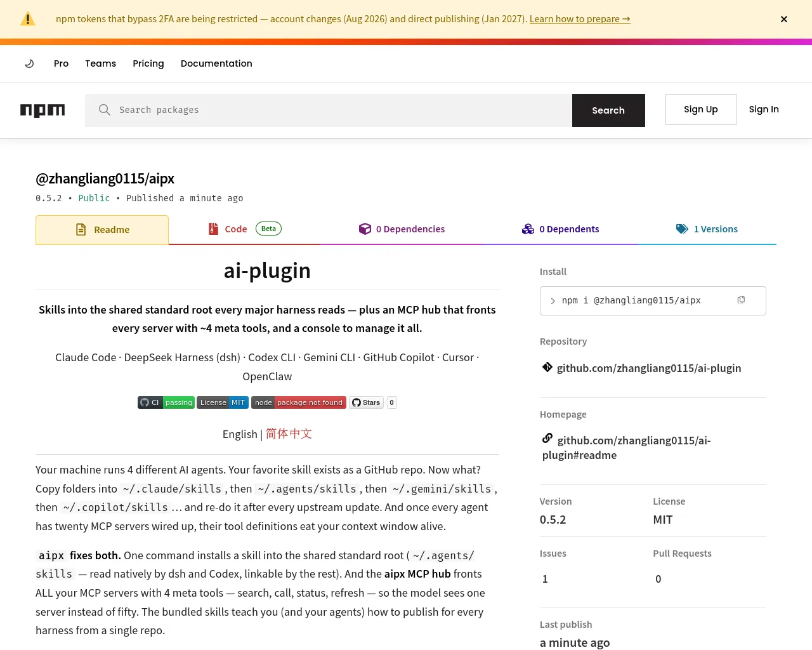Click the 'npm i @zhangliang0115/aipx' install text

[x=631, y=300]
